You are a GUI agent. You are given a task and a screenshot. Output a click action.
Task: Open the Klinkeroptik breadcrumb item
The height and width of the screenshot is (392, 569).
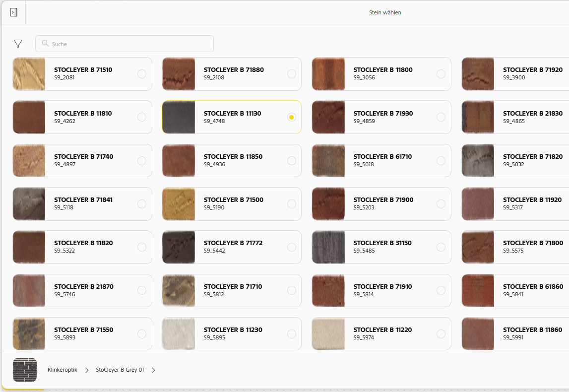click(x=63, y=370)
